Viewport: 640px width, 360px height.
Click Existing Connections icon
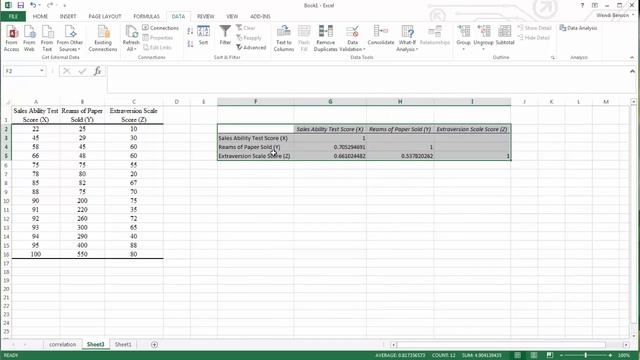(x=103, y=38)
